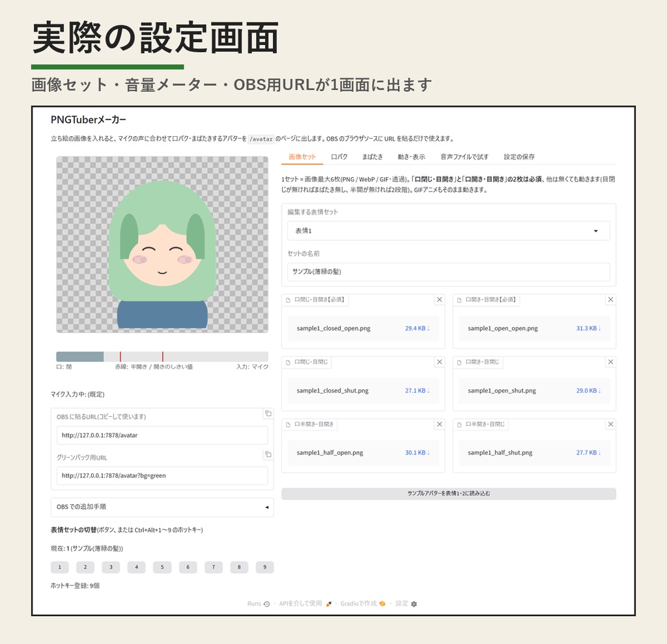Click the file icon of 口閉じ・目閉じ label
667x644 pixels.
point(288,363)
